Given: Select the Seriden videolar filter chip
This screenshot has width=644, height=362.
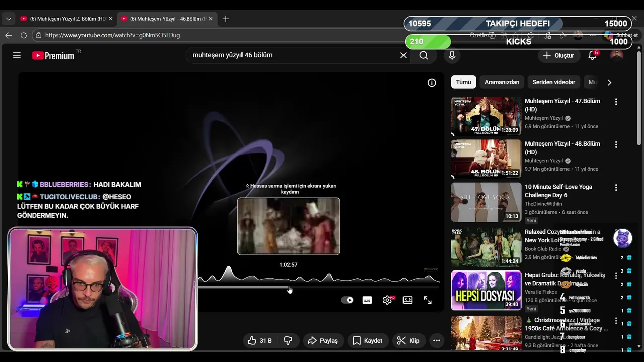Looking at the screenshot, I should click(x=553, y=82).
